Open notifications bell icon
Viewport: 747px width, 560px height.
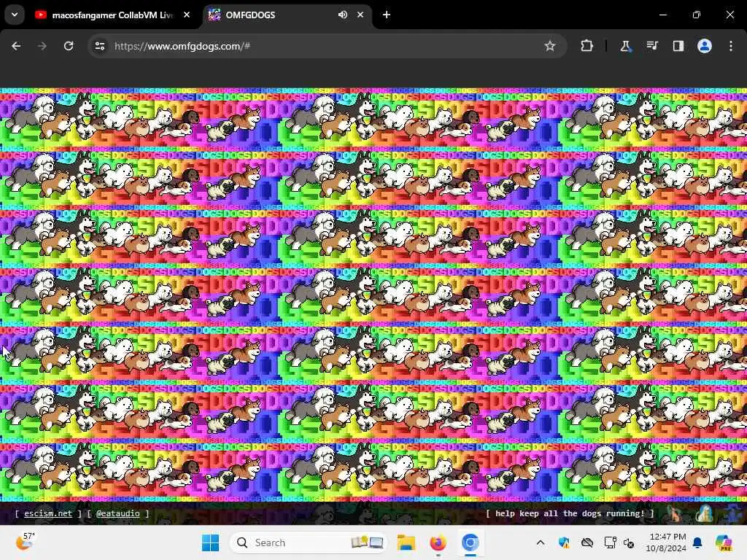pos(697,542)
